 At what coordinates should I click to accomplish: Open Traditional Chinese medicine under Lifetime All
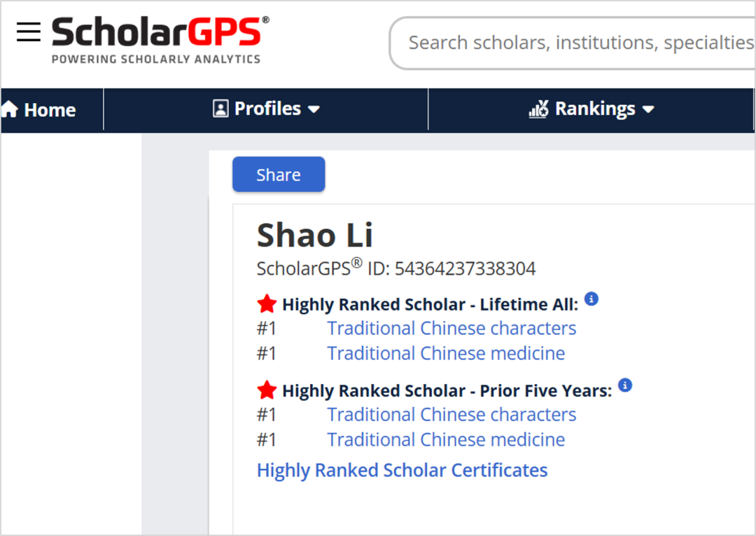(446, 353)
